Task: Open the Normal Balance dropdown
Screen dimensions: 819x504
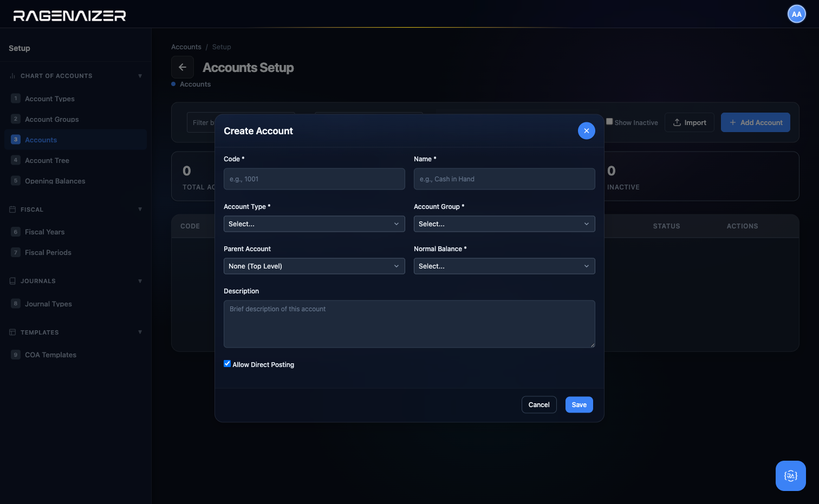Action: coord(504,266)
